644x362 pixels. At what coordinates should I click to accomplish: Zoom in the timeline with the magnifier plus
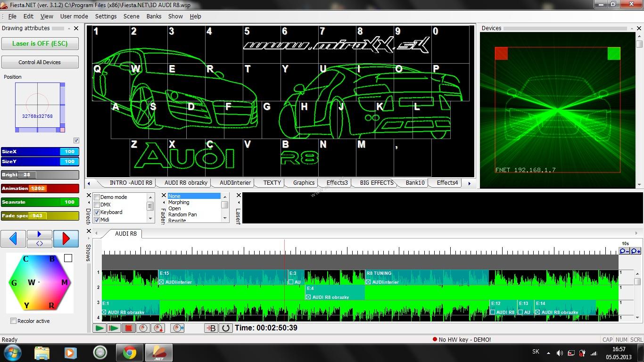tap(636, 251)
